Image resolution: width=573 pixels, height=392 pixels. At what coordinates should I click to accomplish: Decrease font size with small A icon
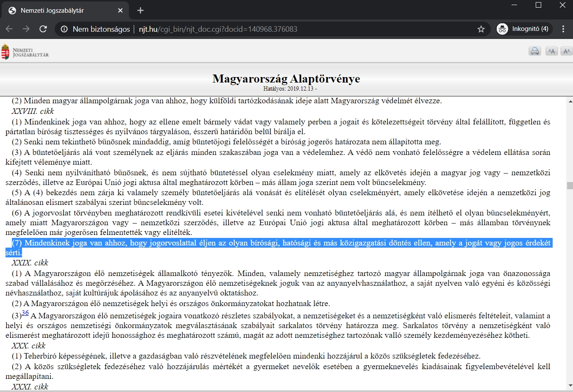[x=551, y=51]
